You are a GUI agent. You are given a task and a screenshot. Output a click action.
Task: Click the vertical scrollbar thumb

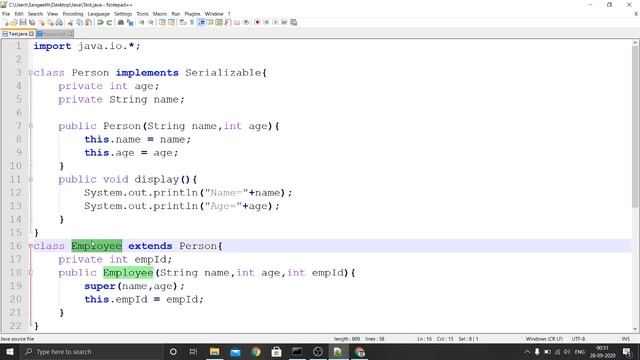[636, 127]
